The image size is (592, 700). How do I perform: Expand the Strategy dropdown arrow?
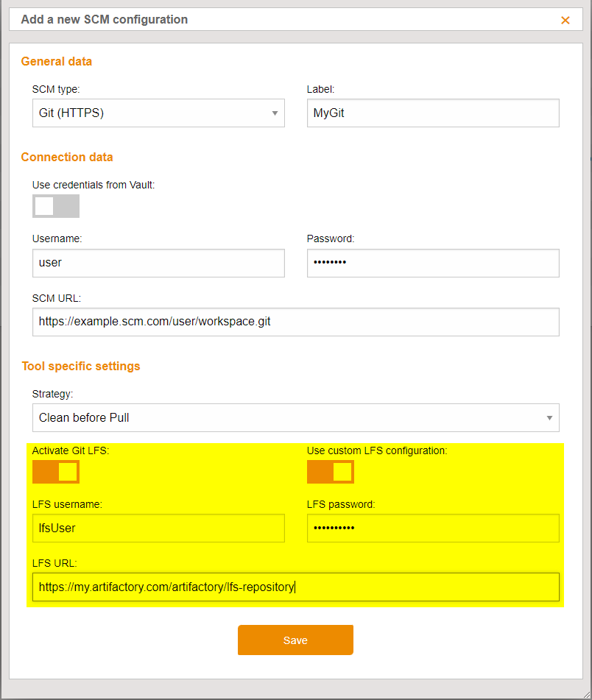coord(549,418)
